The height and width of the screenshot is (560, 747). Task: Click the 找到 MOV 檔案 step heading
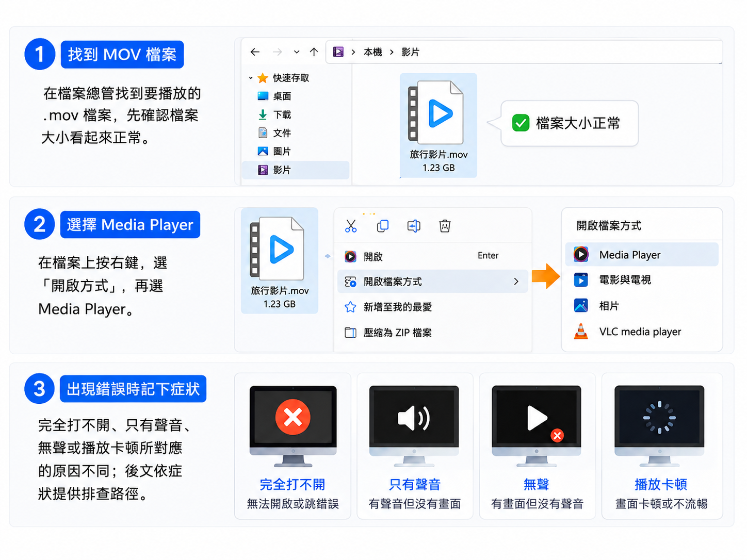[x=122, y=55]
